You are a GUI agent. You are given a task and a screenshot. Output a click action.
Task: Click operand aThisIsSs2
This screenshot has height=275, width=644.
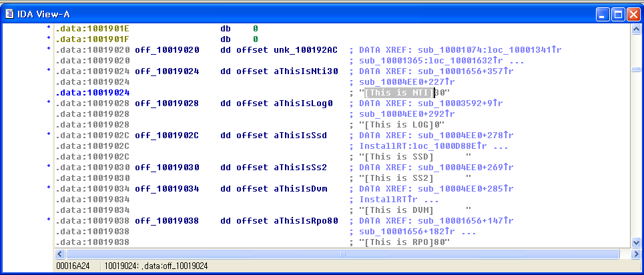coord(300,168)
